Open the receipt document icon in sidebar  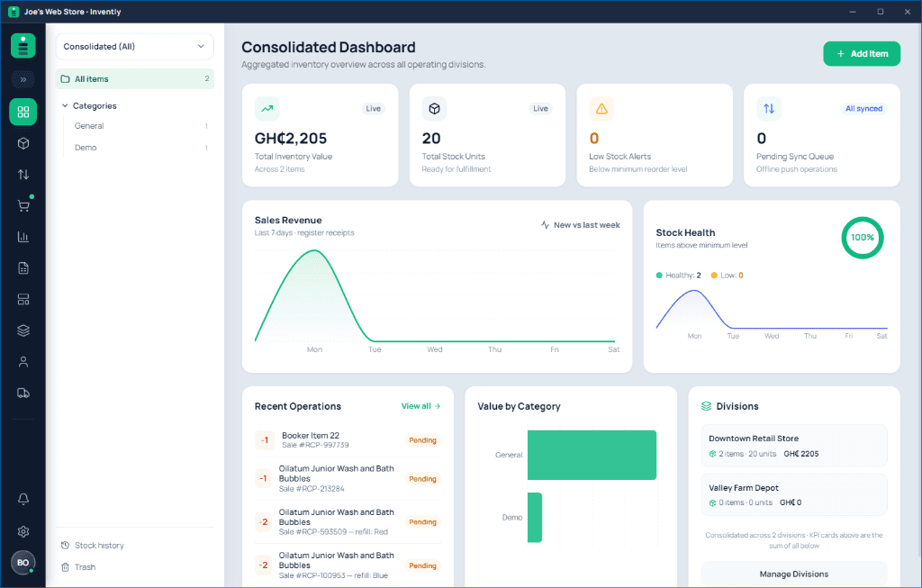tap(23, 268)
